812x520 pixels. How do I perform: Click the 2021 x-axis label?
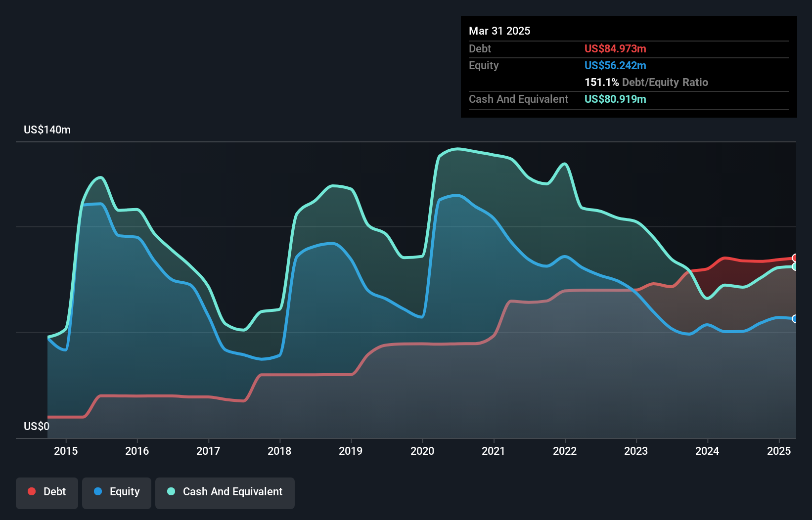click(x=494, y=451)
